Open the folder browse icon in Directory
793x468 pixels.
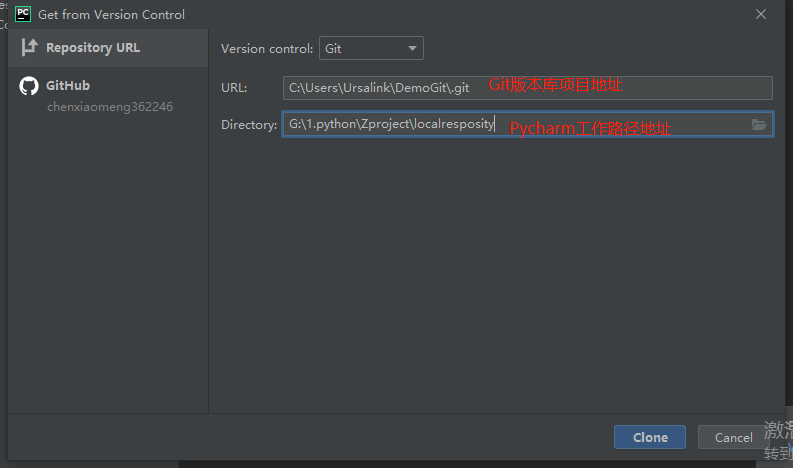click(759, 124)
